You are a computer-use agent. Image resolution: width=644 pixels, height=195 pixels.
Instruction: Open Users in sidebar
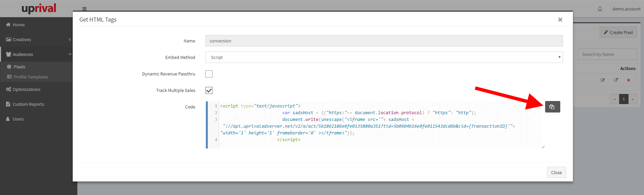[36, 119]
